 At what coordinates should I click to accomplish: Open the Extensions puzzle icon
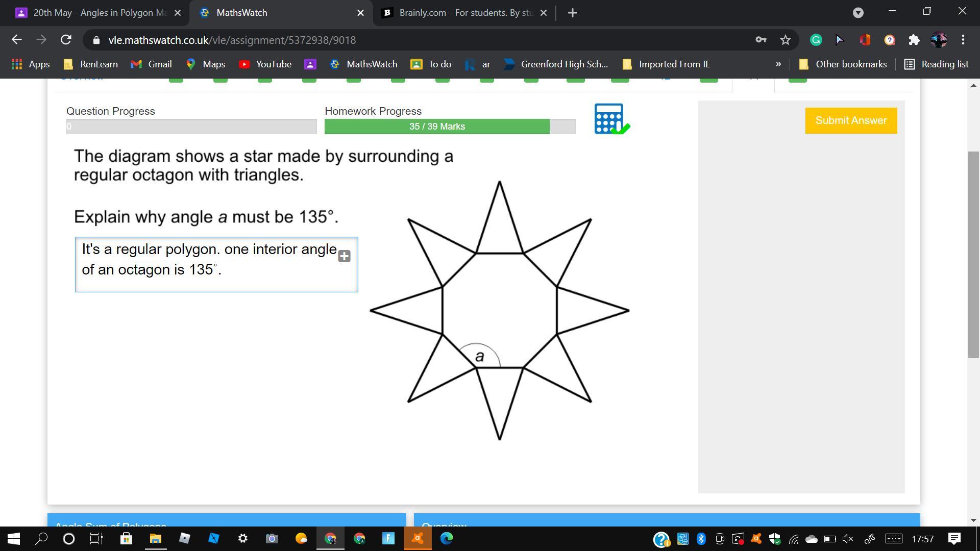point(914,40)
